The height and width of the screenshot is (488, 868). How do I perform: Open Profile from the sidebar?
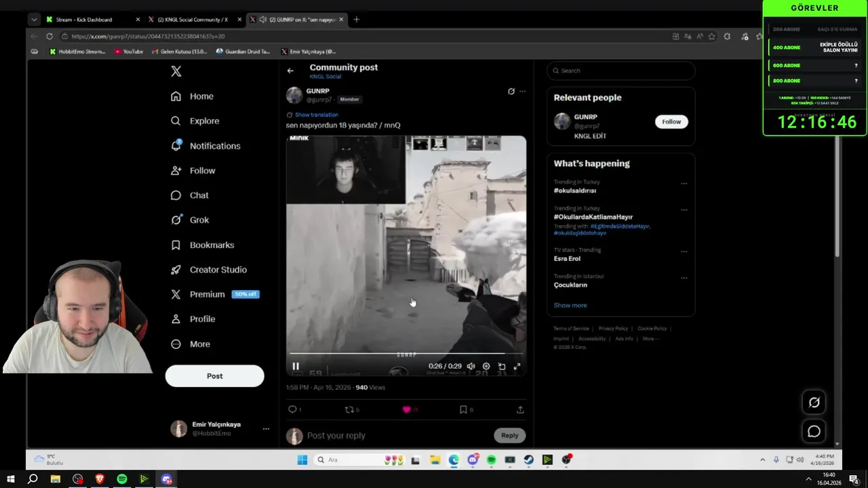[193, 319]
